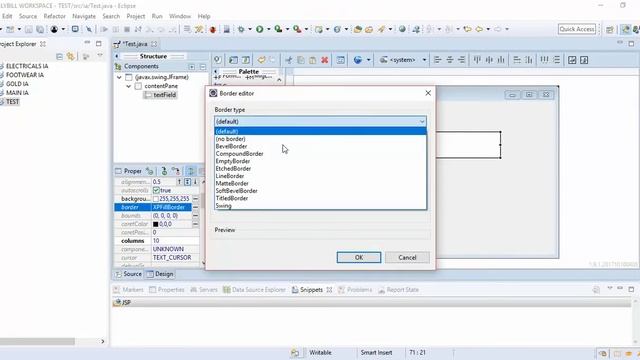The height and width of the screenshot is (360, 640).
Task: Select LineBorder from the border type list
Action: pyautogui.click(x=320, y=176)
